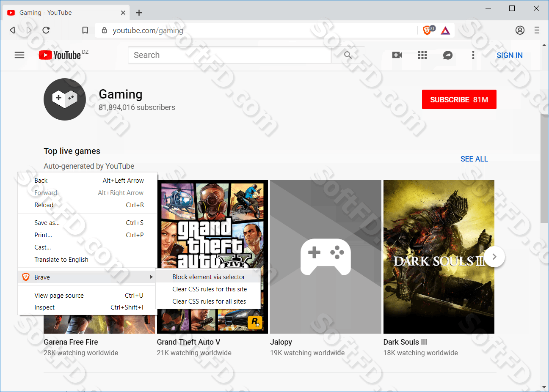The width and height of the screenshot is (549, 392).
Task: Open the YouTube guide hamburger menu
Action: click(19, 55)
